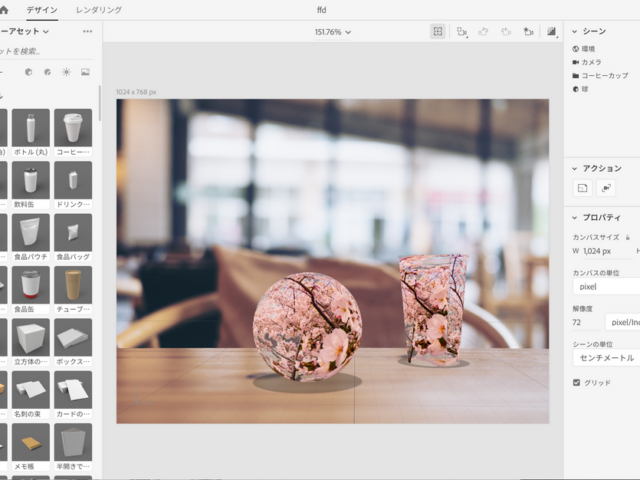Viewport: 640px width, 480px height.
Task: Select the lights filter icon in assets panel
Action: [x=66, y=72]
